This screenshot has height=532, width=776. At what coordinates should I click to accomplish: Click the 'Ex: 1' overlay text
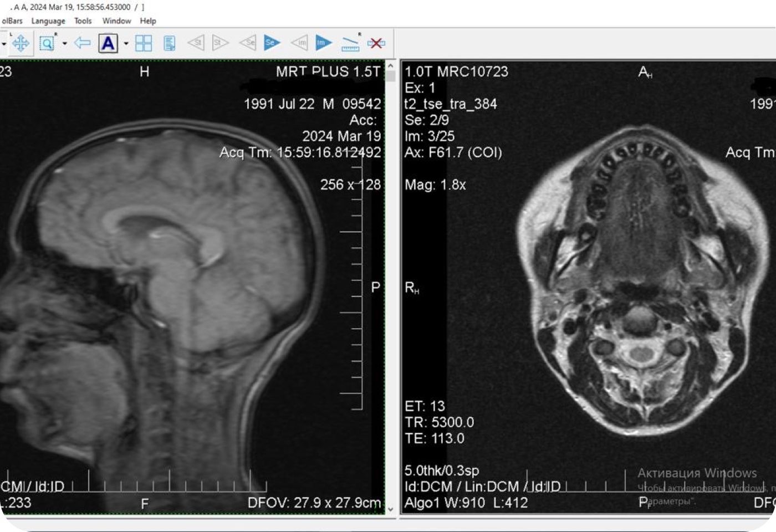pyautogui.click(x=420, y=88)
